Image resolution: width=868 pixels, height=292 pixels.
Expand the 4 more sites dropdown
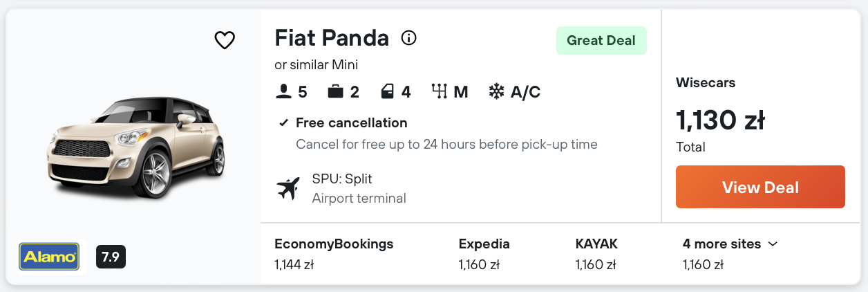point(730,244)
